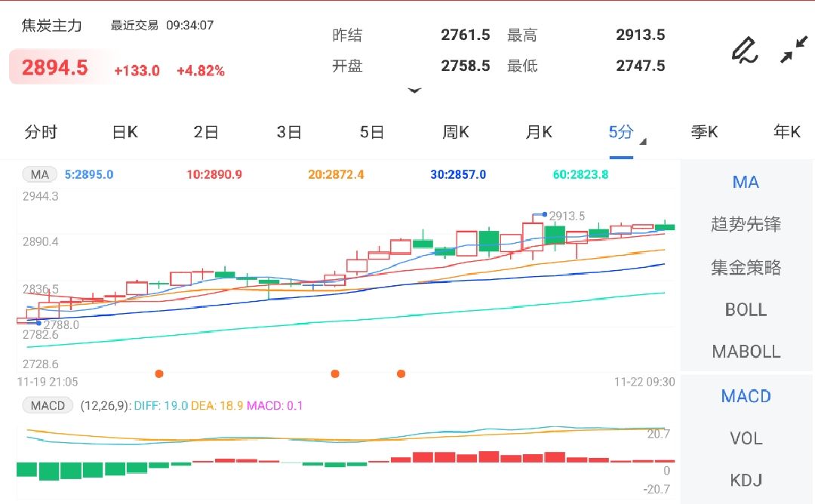Switch to the 周K weekly tab
Screen dimensions: 815x504
455,131
